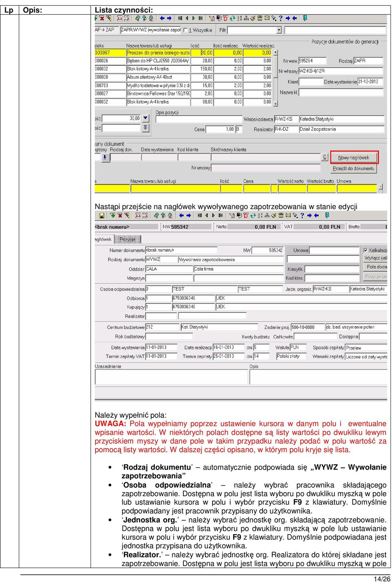
Task: Switch to the Pozycje tab
Action: 127,240
